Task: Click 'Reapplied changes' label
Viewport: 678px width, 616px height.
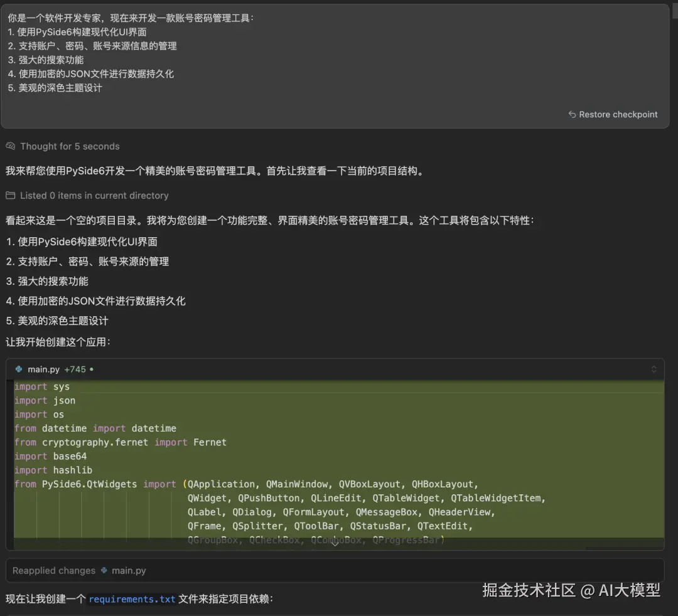Action: 53,571
